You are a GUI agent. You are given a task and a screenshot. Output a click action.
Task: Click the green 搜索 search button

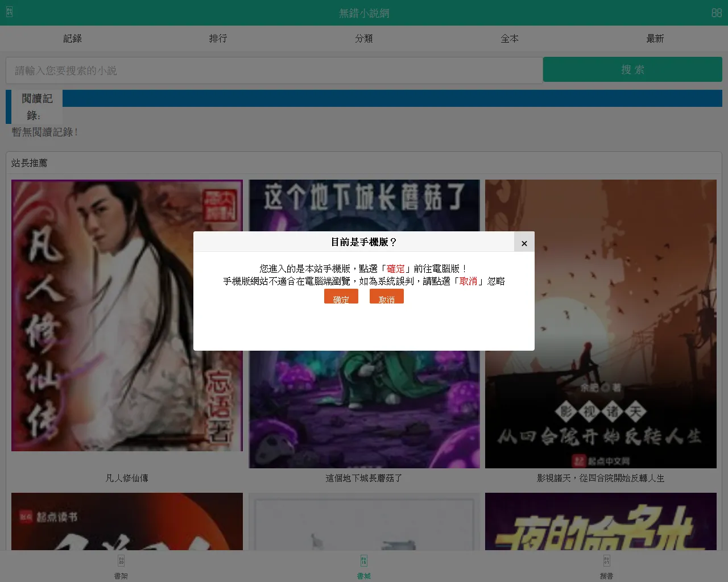point(632,69)
